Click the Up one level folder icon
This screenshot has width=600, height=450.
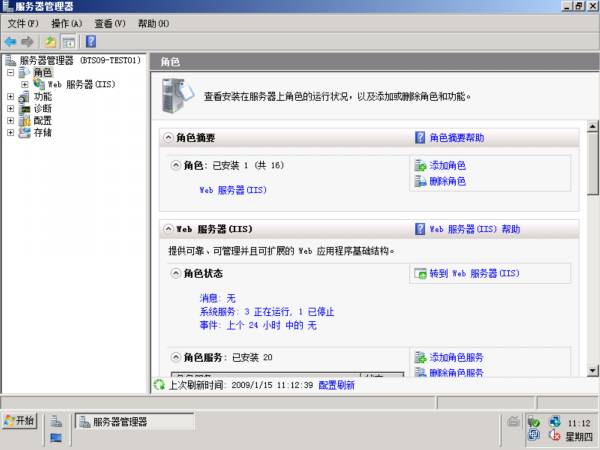click(50, 42)
